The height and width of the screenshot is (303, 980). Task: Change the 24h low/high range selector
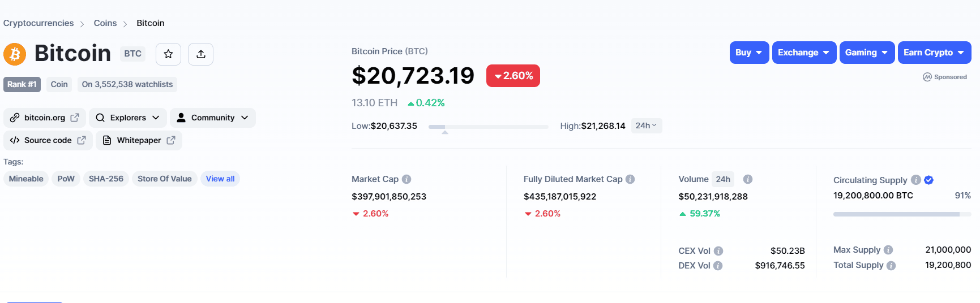tap(646, 125)
